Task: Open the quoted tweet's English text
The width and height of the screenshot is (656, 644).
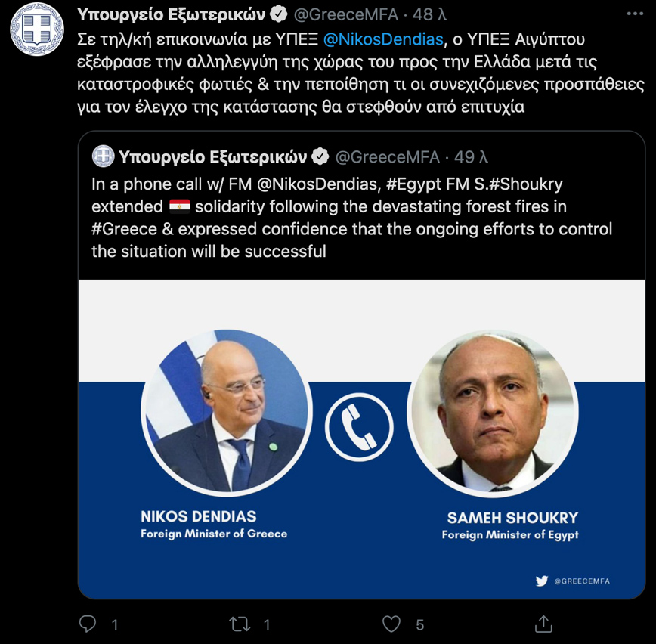Action: pos(351,217)
